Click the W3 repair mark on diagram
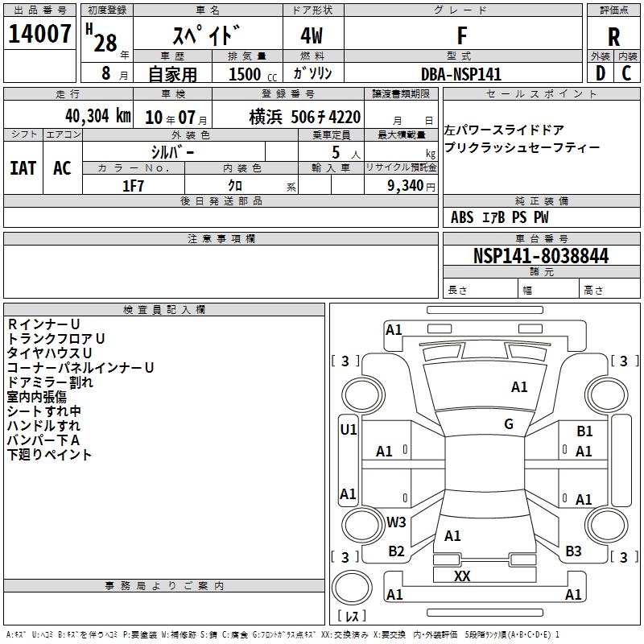Screen dimensions: 644x644 point(396,522)
